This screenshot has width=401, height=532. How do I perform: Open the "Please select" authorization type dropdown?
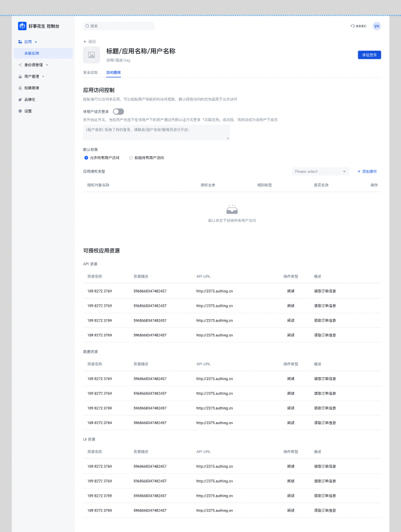(321, 171)
